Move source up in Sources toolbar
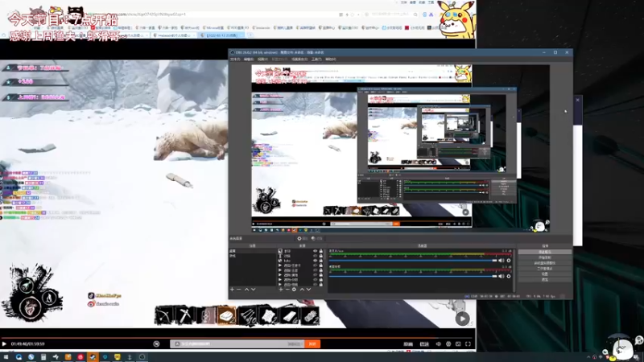This screenshot has height=362, width=644. [303, 290]
